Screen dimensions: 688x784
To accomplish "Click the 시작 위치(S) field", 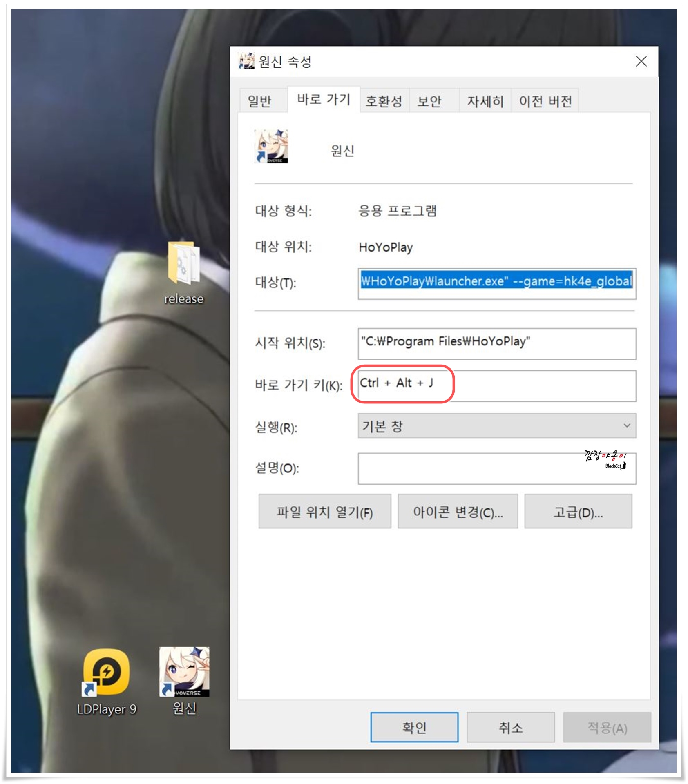I will pos(497,344).
